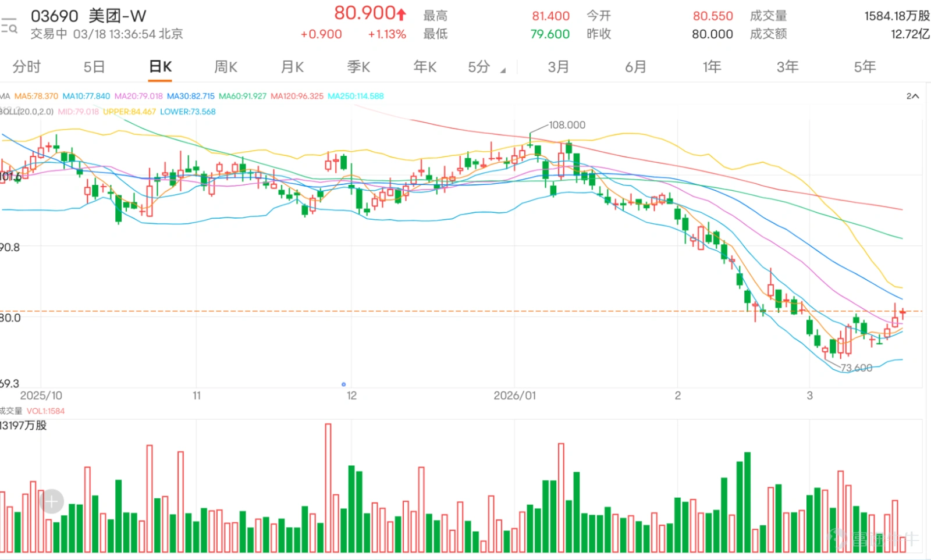Click the 2025/10 date axis label

(41, 395)
